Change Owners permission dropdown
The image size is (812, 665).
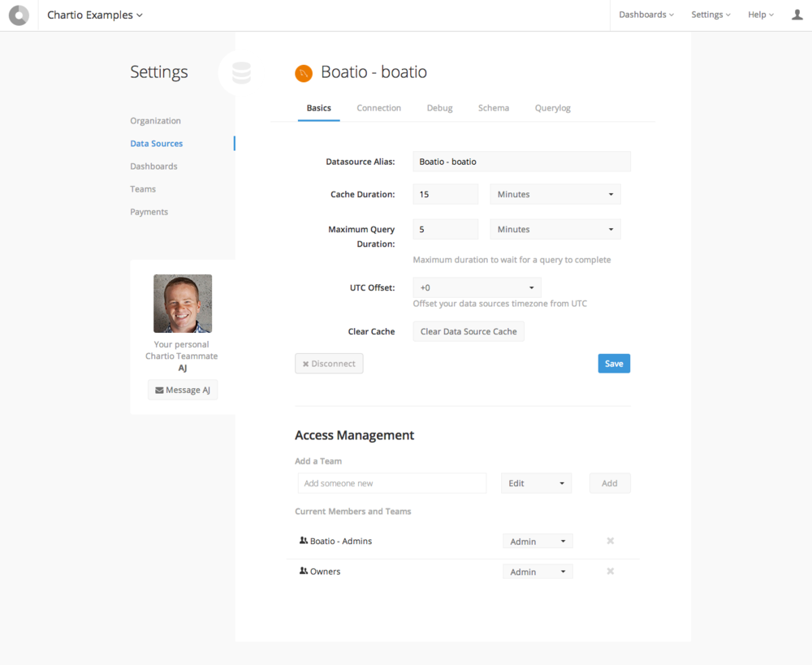tap(538, 572)
